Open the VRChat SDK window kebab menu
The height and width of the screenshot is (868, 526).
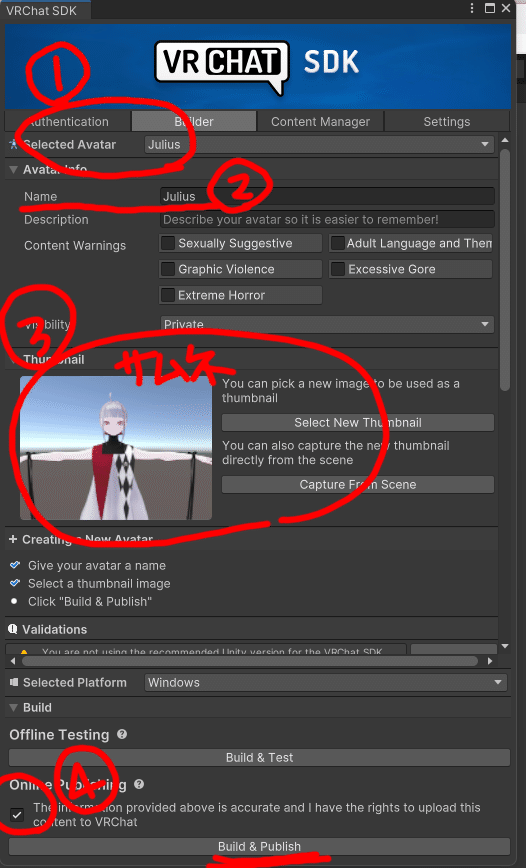point(472,8)
